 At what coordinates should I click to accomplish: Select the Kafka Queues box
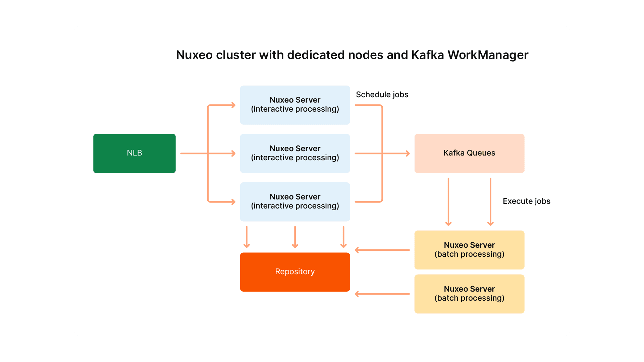(x=469, y=154)
